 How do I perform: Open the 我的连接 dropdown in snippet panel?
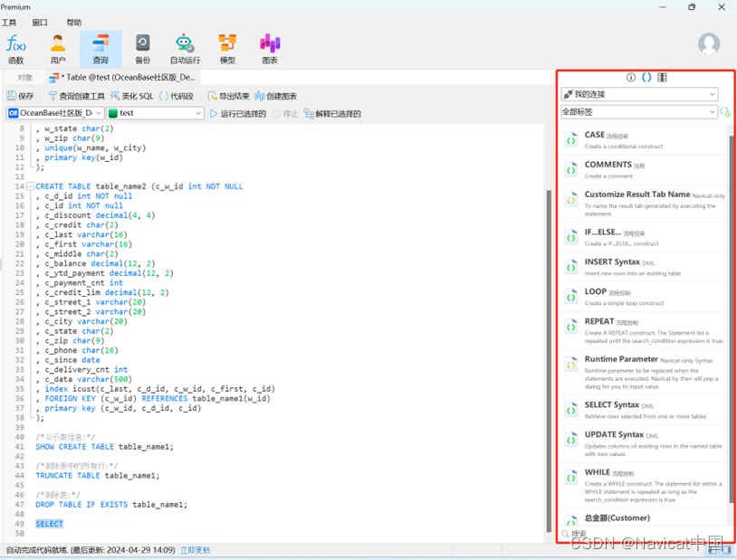(x=639, y=94)
